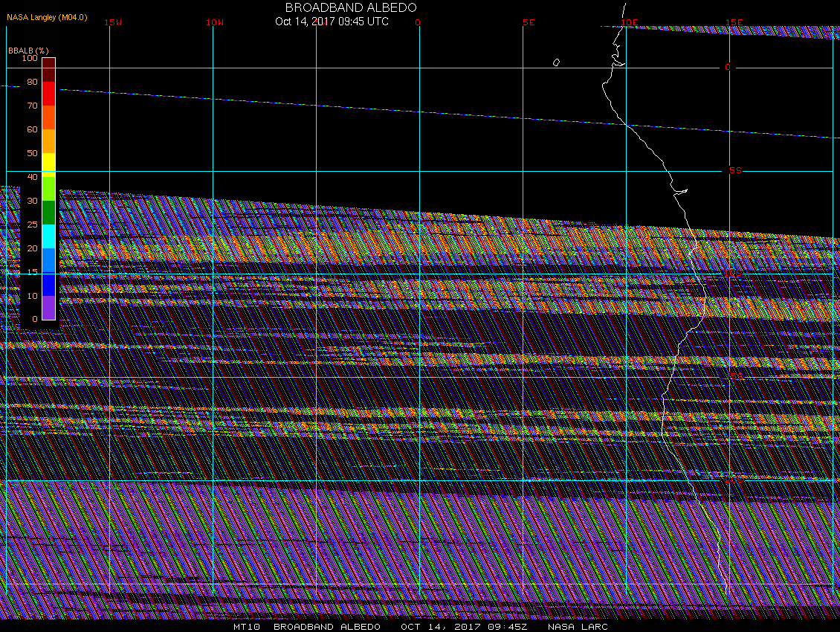The width and height of the screenshot is (840, 632).
Task: Pick the orange-red 60-70 legend swatch
Action: pos(49,117)
